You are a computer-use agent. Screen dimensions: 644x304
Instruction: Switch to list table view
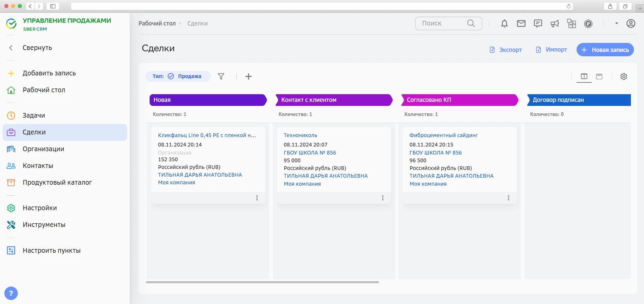click(x=599, y=76)
